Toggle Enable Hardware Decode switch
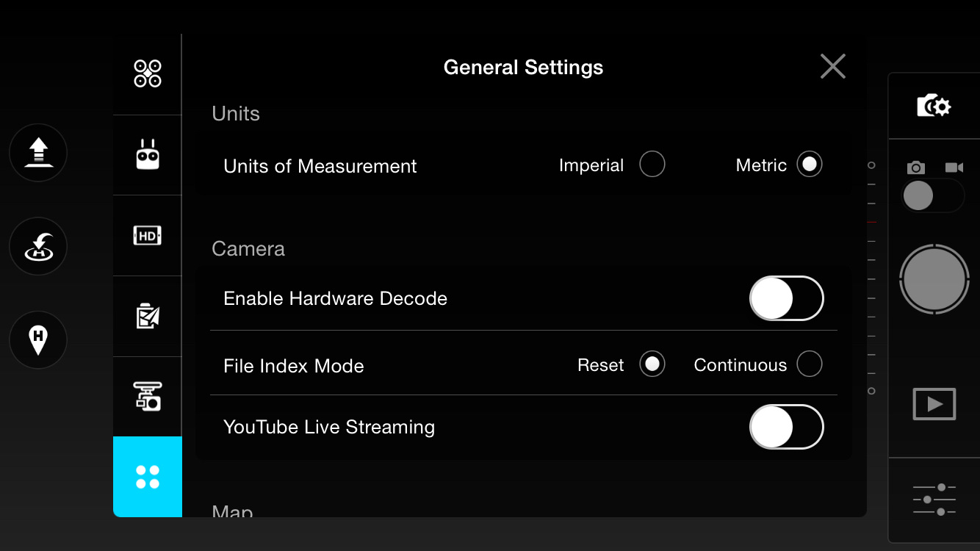980x551 pixels. point(787,298)
